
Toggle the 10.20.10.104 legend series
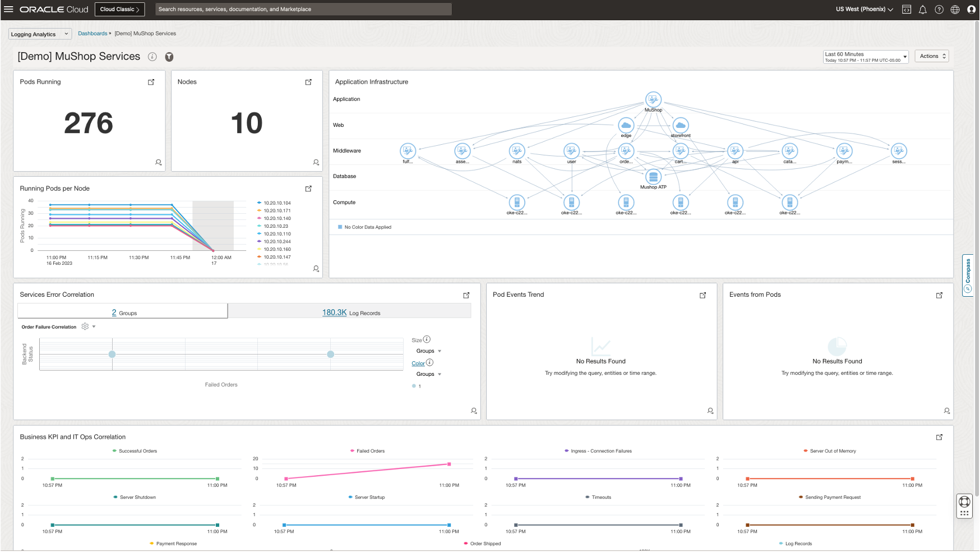[274, 203]
